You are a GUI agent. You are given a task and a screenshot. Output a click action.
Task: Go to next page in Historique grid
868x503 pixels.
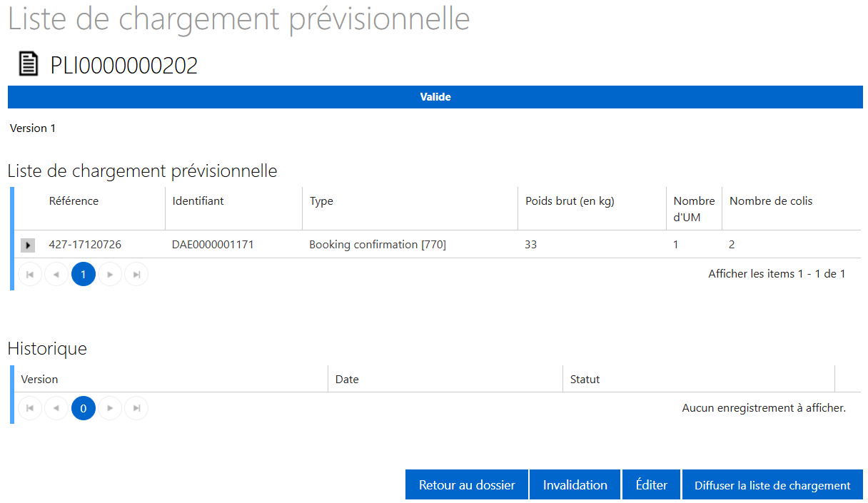pos(110,408)
